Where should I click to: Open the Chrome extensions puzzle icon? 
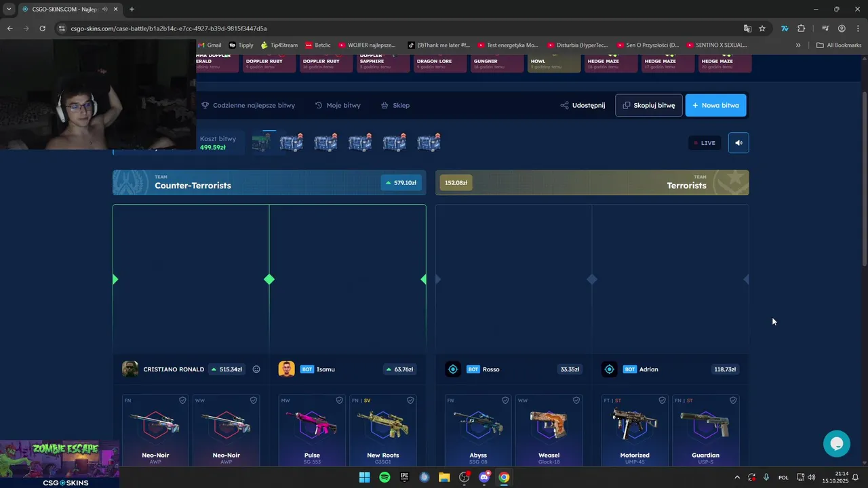(802, 28)
